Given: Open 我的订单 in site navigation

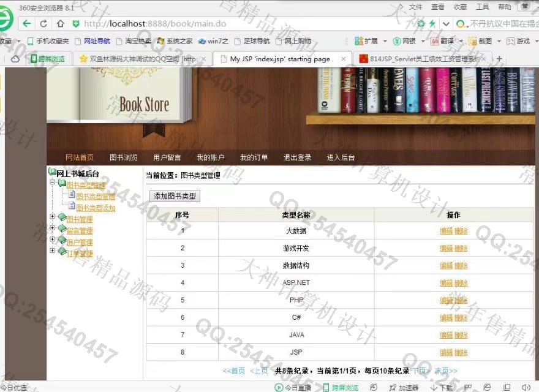Looking at the screenshot, I should point(254,157).
